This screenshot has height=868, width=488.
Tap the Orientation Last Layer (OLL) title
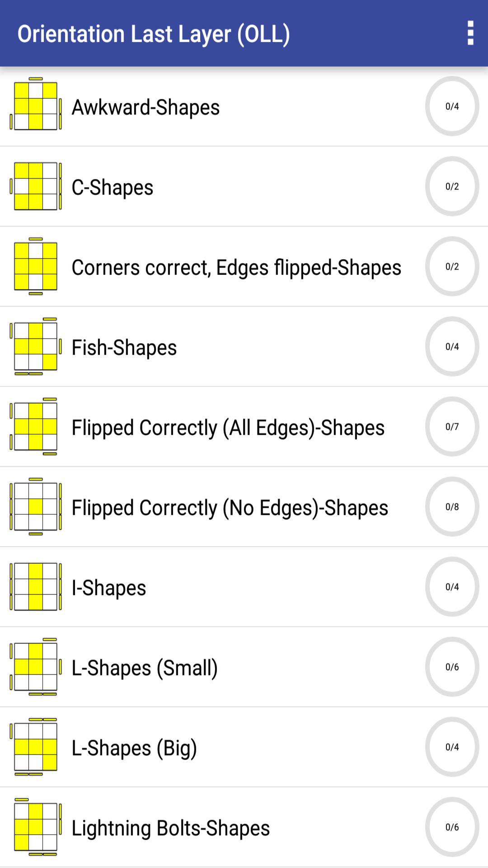coord(154,34)
